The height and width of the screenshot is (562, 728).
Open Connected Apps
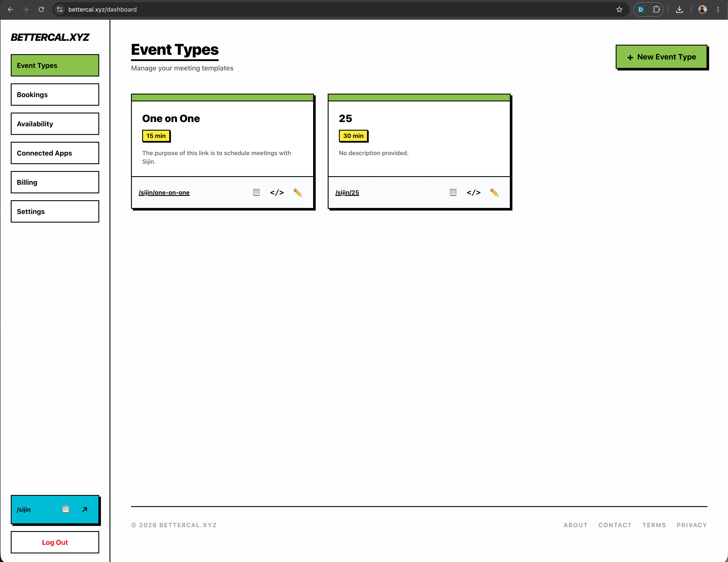click(55, 153)
